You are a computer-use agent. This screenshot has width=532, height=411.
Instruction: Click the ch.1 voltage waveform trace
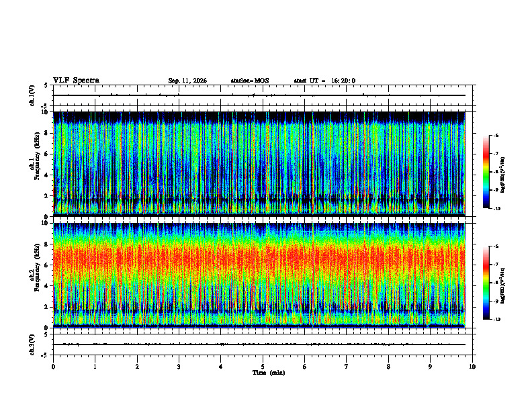click(259, 95)
